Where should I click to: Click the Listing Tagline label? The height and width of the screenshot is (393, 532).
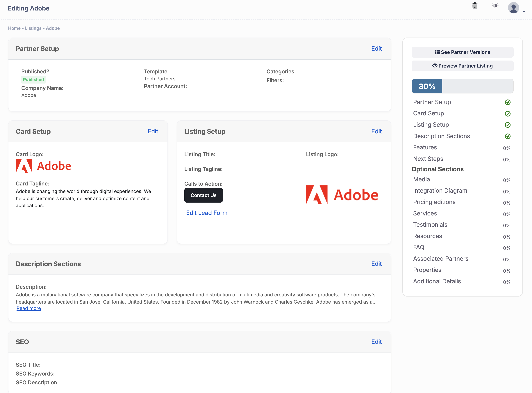203,169
